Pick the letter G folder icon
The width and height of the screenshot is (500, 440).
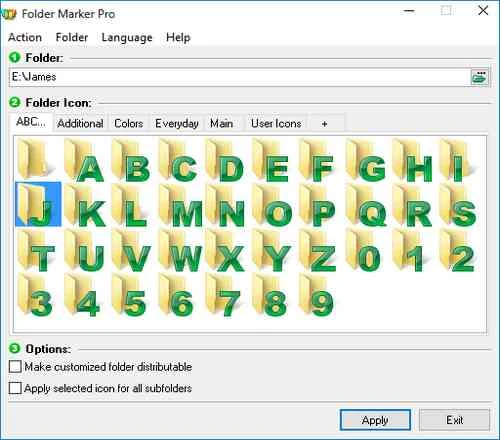[x=366, y=160]
